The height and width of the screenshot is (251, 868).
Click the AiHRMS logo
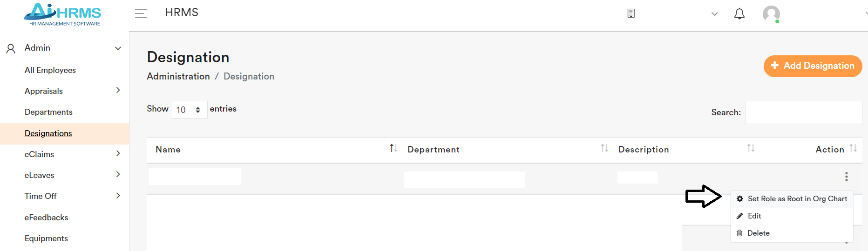[63, 14]
